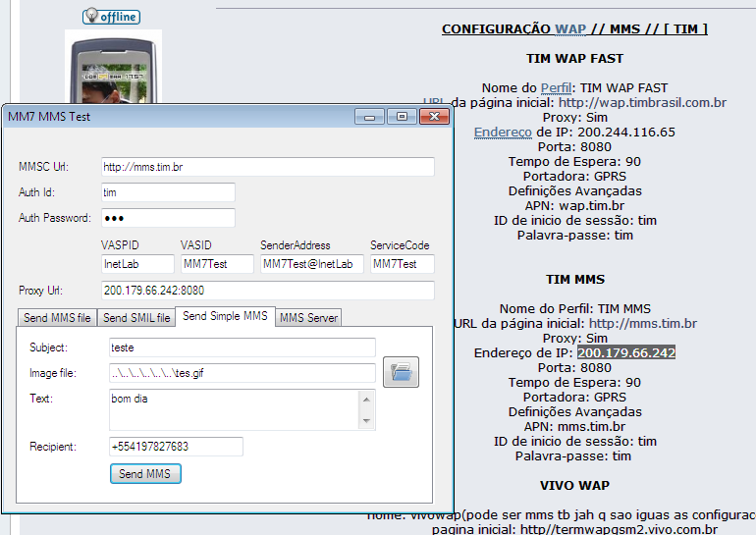Screen dimensions: 756x535
Task: Click the VASPID field containing InetLab
Action: click(x=137, y=264)
